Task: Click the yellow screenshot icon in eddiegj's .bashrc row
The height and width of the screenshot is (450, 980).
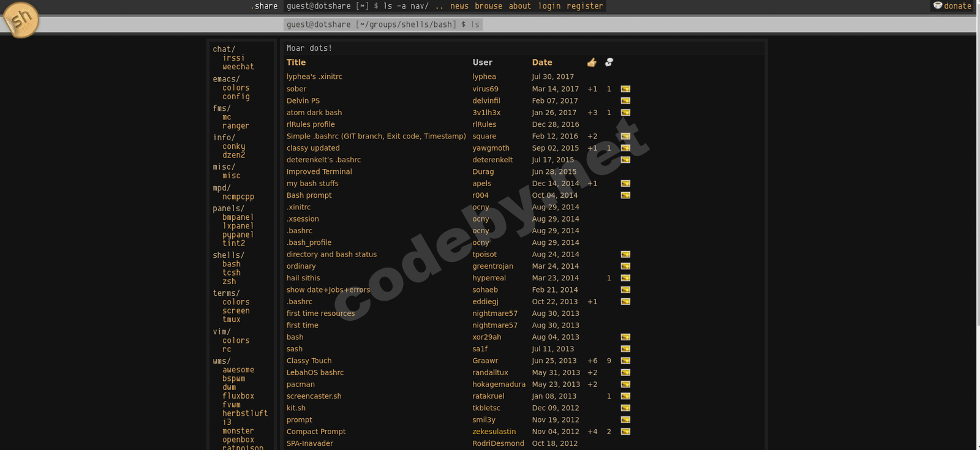Action: click(x=625, y=302)
